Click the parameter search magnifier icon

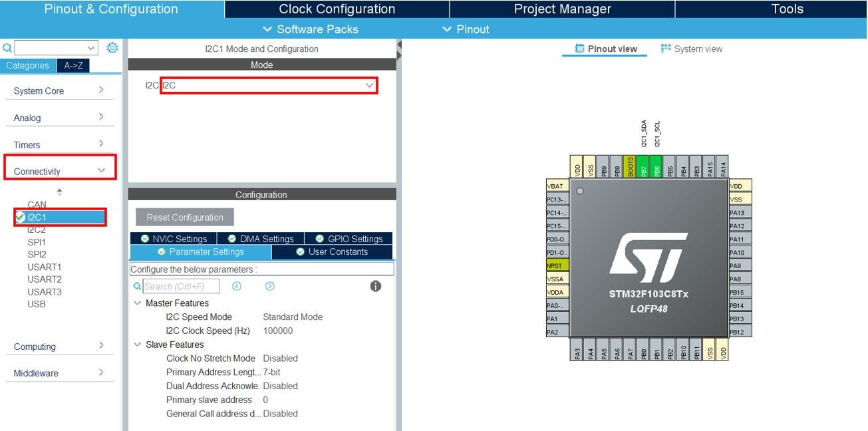click(x=137, y=286)
